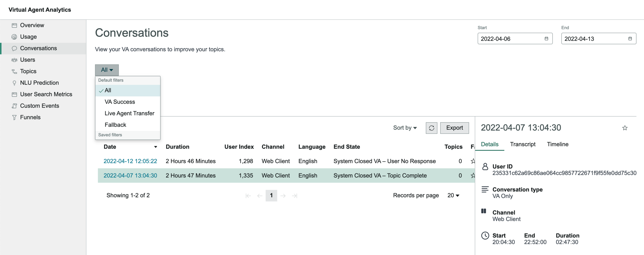Click the refresh conversations icon button
Image resolution: width=644 pixels, height=255 pixels.
coord(431,128)
